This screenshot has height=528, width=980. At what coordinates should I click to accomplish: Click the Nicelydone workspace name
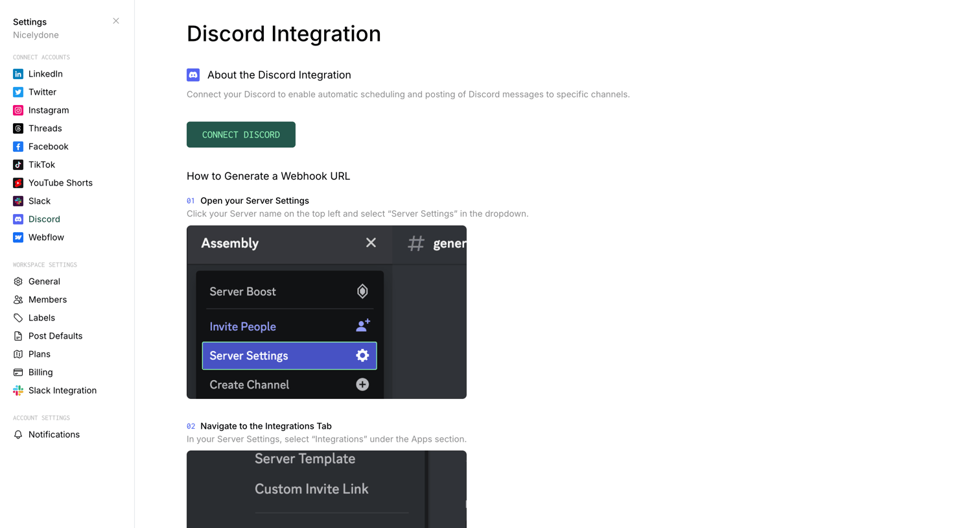36,35
